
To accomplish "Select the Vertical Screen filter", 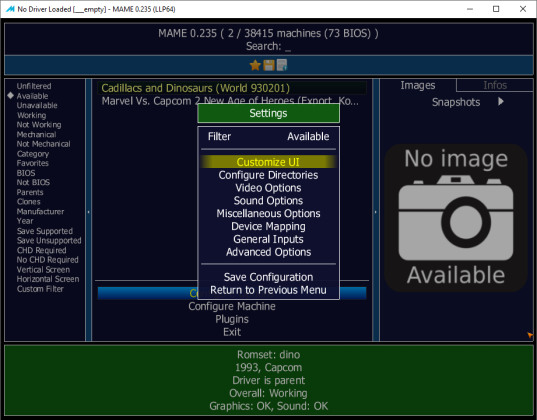I will click(43, 270).
